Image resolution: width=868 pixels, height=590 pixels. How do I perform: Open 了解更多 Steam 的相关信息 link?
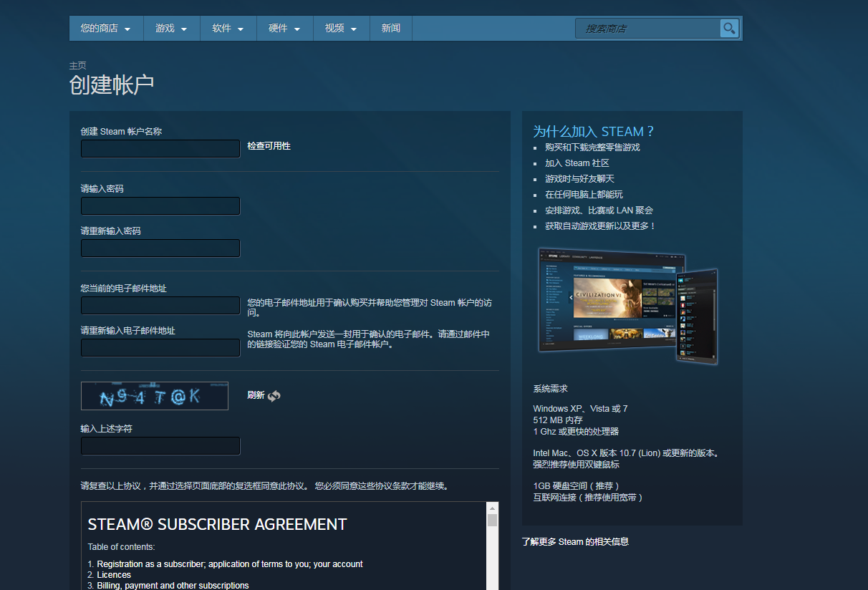coord(575,542)
